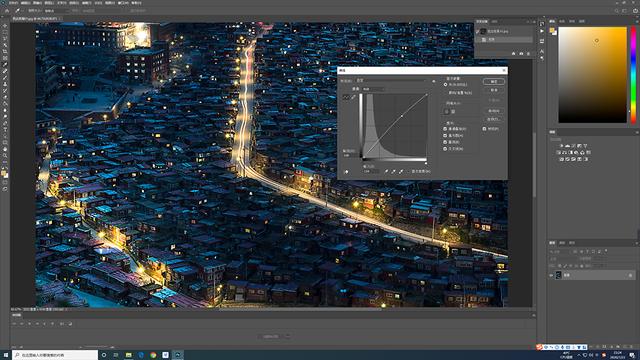Click the midpoint control point on the curve
The image size is (640, 360).
(402, 116)
